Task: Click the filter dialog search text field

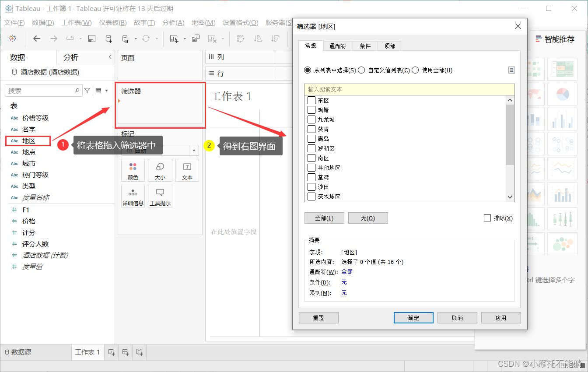Action: coord(409,89)
